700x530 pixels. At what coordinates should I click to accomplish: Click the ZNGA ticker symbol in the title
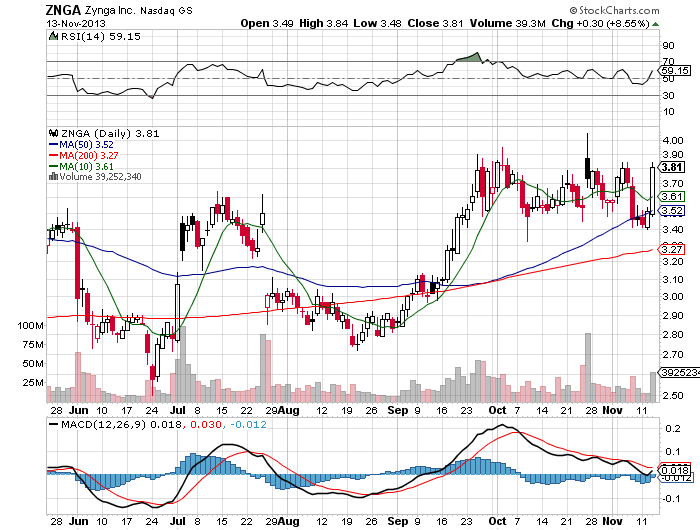63,10
